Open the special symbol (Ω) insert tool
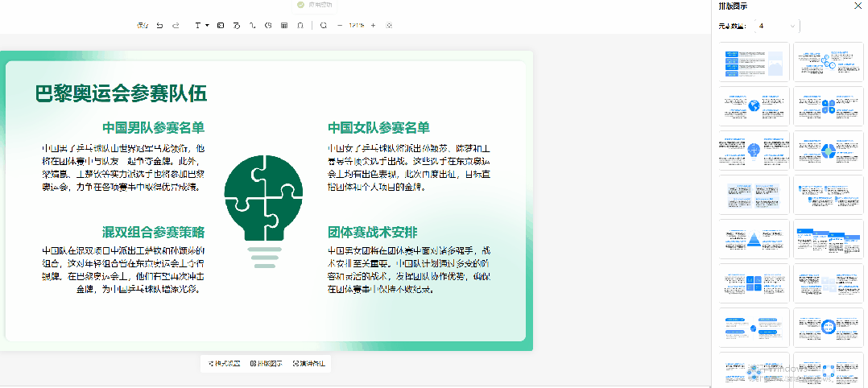Screen dimensions: 868x388 pos(300,25)
